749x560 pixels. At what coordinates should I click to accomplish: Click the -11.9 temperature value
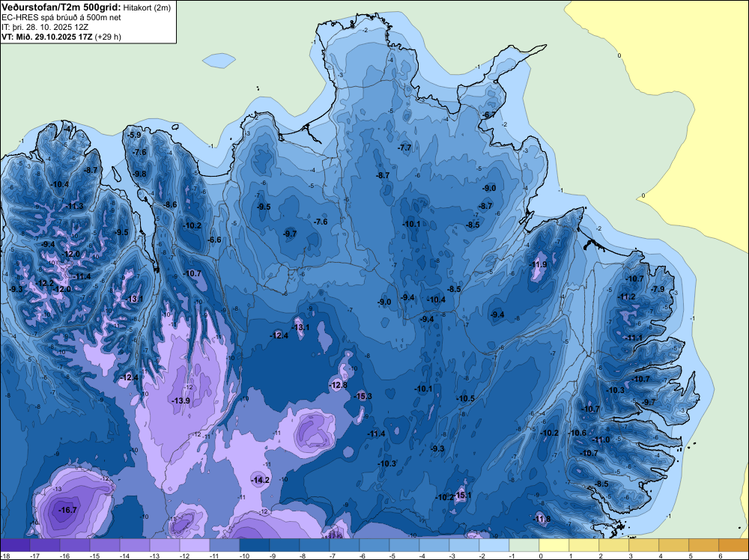pyautogui.click(x=539, y=264)
